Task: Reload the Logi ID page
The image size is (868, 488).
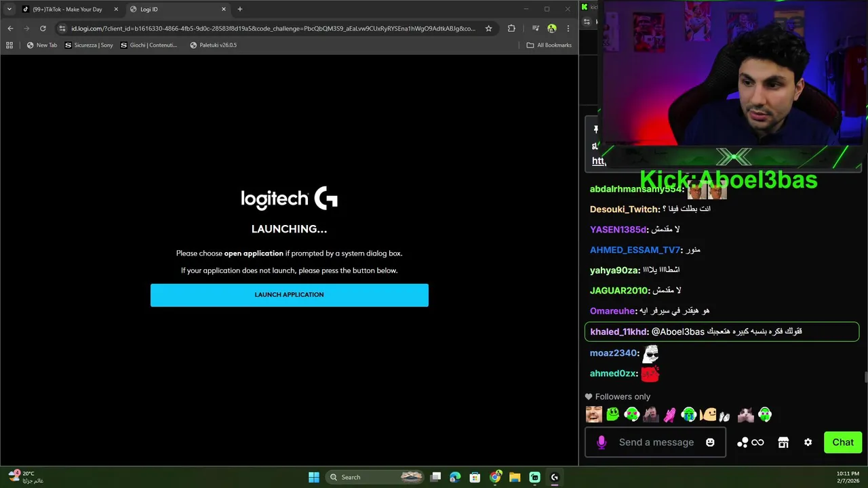Action: (x=43, y=28)
